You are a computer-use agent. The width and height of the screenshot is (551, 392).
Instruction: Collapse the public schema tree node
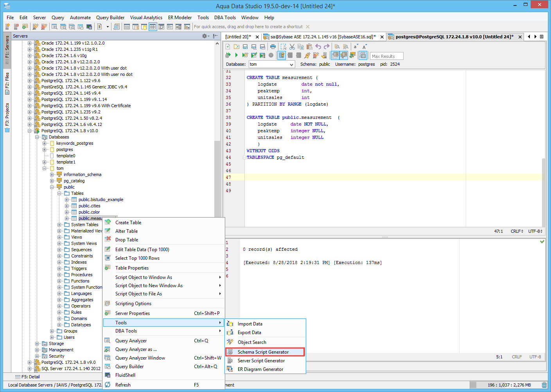[52, 187]
